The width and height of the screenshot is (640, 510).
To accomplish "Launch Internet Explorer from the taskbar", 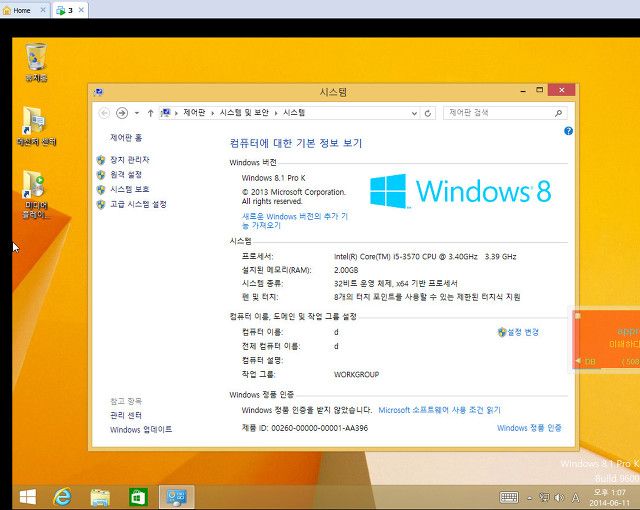I will 62,497.
